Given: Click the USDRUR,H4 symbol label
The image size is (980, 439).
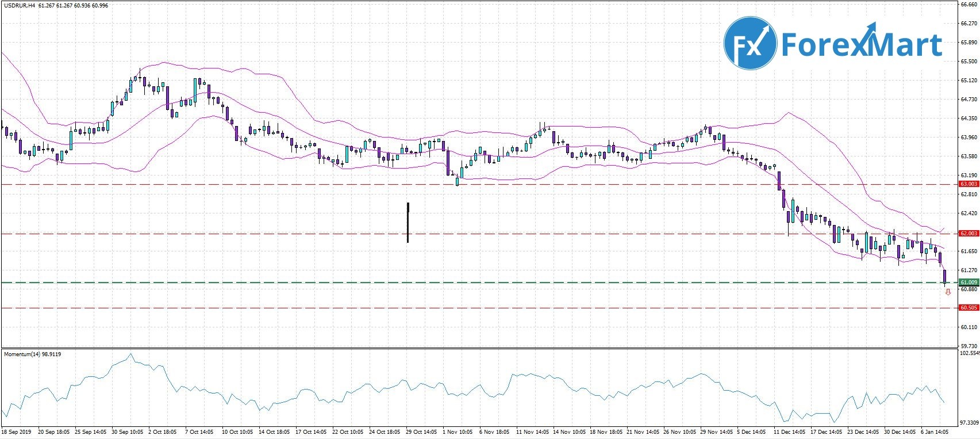Looking at the screenshot, I should coord(19,6).
